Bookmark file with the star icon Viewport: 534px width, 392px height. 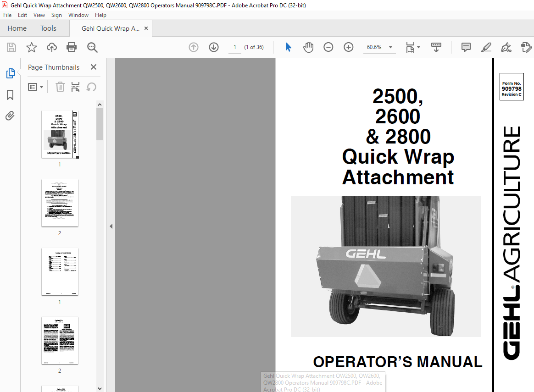tap(31, 47)
